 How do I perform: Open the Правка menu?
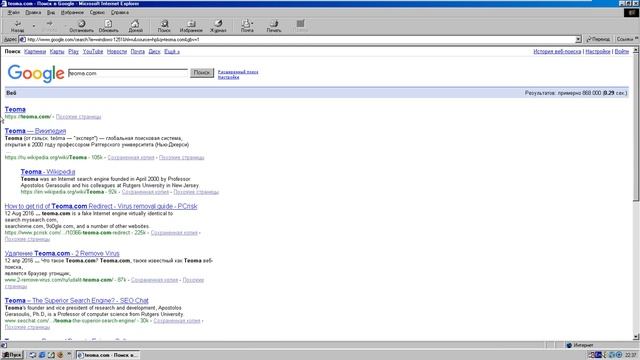[33, 12]
